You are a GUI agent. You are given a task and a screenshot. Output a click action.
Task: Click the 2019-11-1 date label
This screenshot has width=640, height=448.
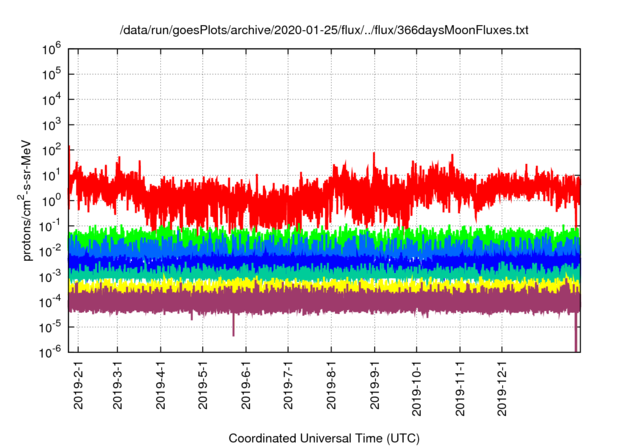point(460,389)
